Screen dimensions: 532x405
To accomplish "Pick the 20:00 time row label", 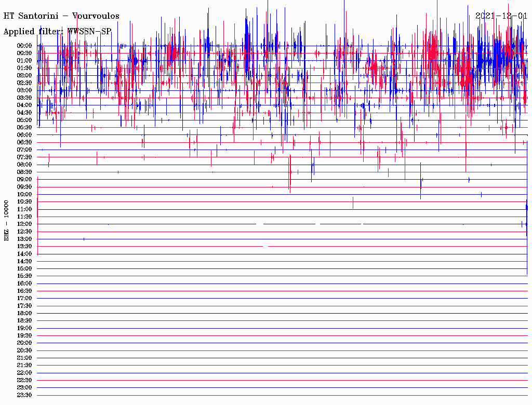I will (25, 343).
